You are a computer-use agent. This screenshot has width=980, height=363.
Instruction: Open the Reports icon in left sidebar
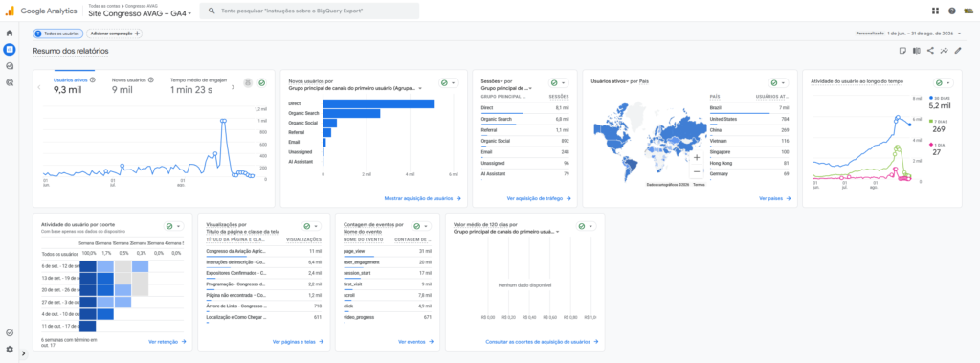coord(10,49)
